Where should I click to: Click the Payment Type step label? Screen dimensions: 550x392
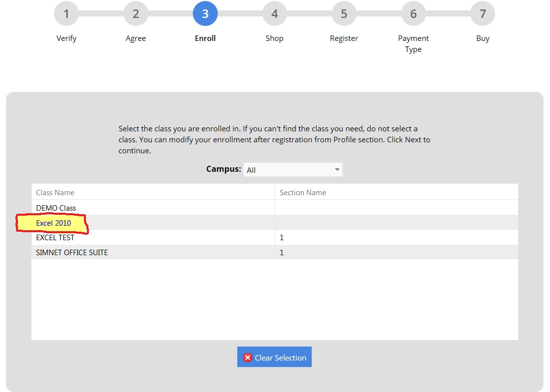pyautogui.click(x=413, y=44)
